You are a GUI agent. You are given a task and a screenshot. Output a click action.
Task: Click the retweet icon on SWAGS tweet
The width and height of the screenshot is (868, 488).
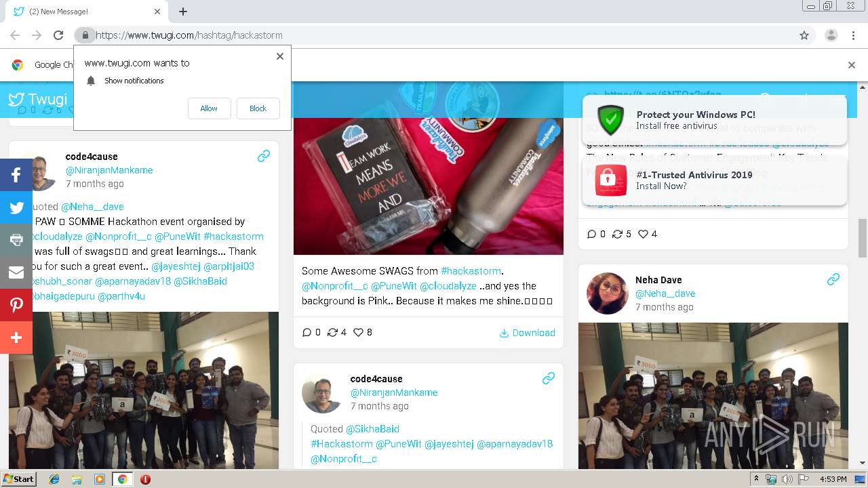coord(332,332)
